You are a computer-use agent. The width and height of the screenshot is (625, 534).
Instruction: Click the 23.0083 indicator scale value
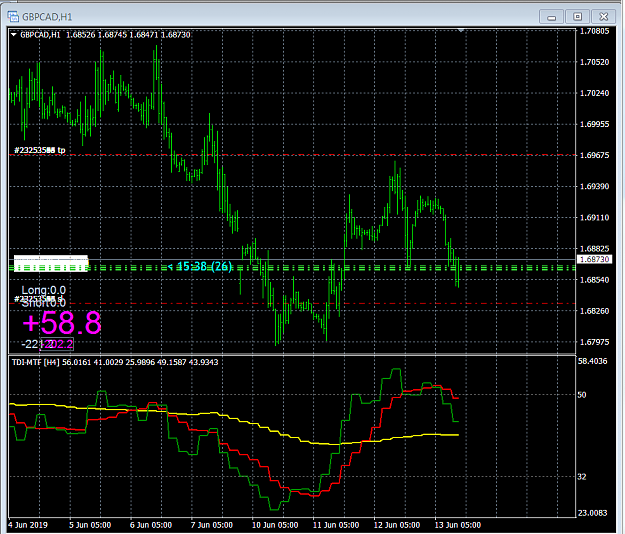[x=593, y=513]
